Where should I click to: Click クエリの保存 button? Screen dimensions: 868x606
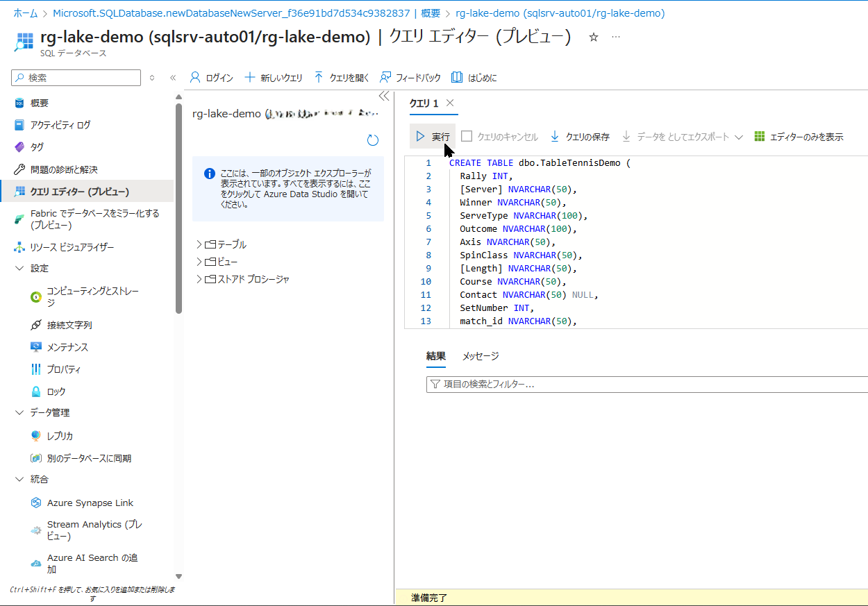pyautogui.click(x=580, y=137)
